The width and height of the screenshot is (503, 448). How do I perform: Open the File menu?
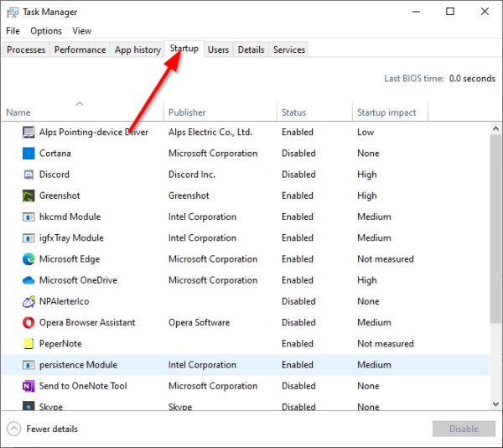coord(13,31)
